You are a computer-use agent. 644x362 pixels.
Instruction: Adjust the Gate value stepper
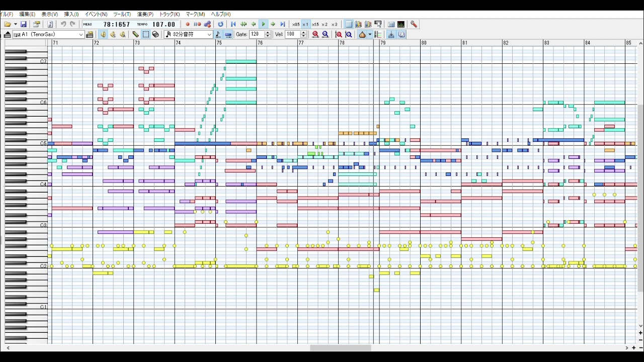tap(267, 34)
